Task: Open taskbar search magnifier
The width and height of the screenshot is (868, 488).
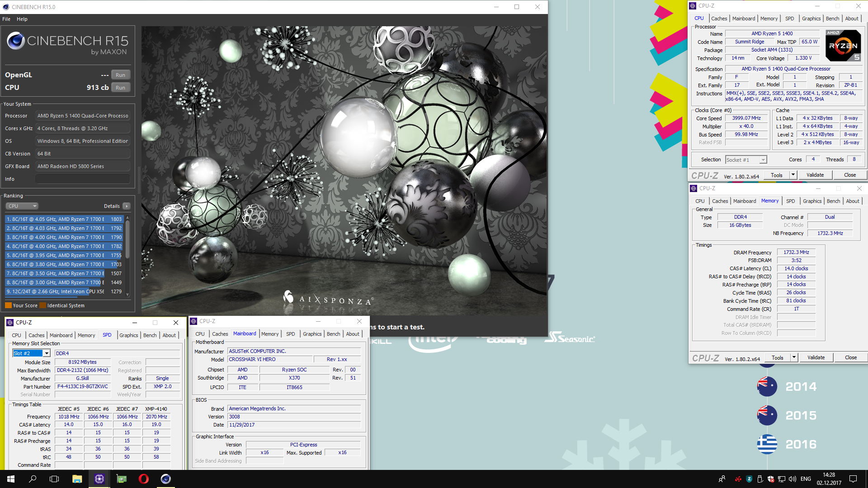Action: (x=33, y=479)
